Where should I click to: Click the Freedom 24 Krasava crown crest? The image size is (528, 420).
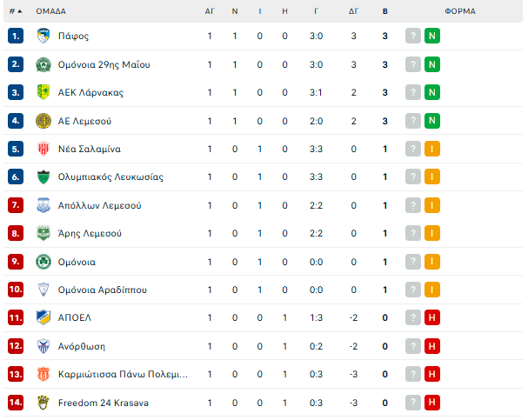click(x=43, y=402)
